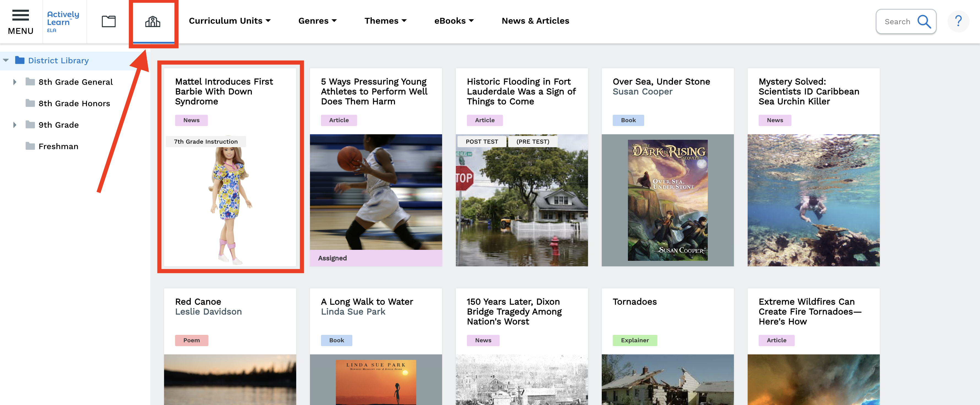Open the Red Canoe poem title
This screenshot has height=405, width=980.
[198, 302]
